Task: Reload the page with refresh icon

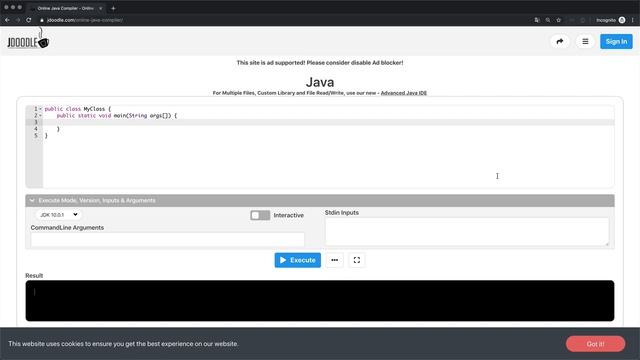Action: tap(29, 20)
